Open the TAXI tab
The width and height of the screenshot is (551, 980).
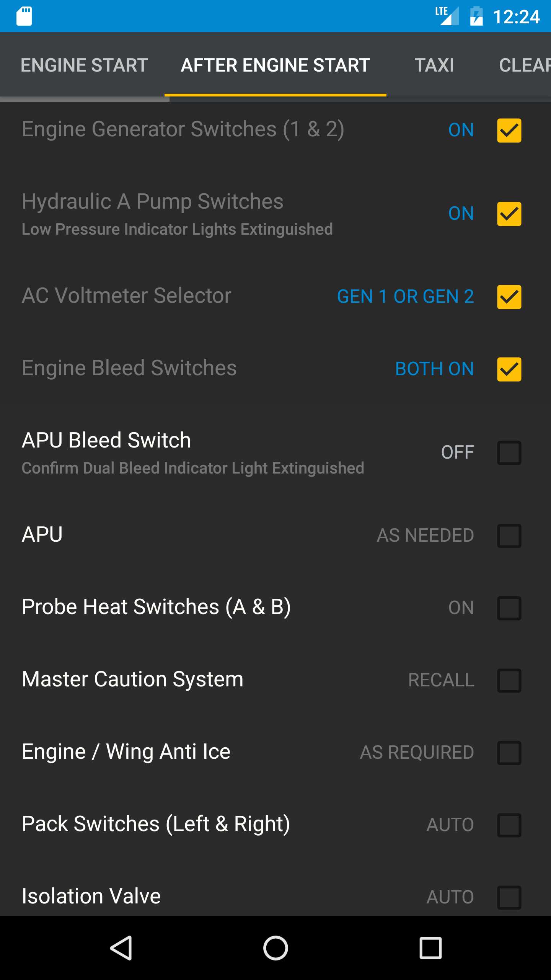pos(434,65)
